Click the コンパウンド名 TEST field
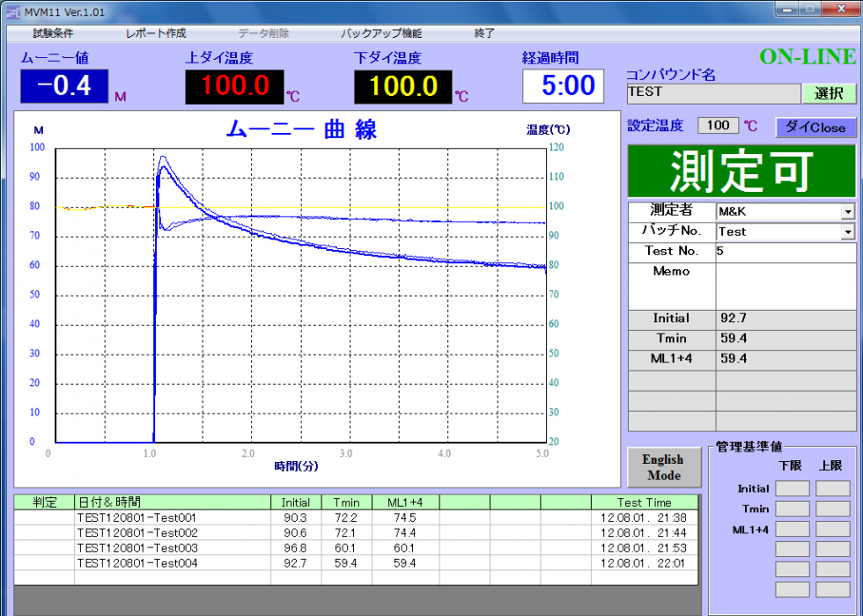The height and width of the screenshot is (616, 863). pyautogui.click(x=713, y=92)
